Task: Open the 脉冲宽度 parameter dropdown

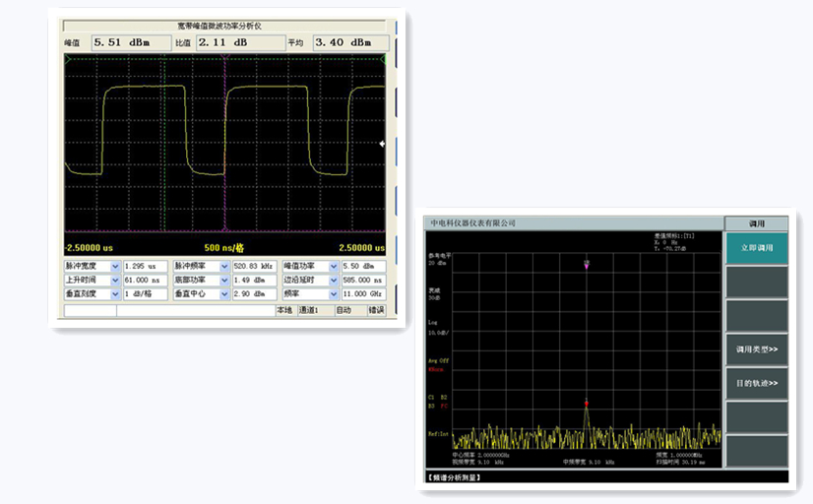Action: click(x=115, y=266)
